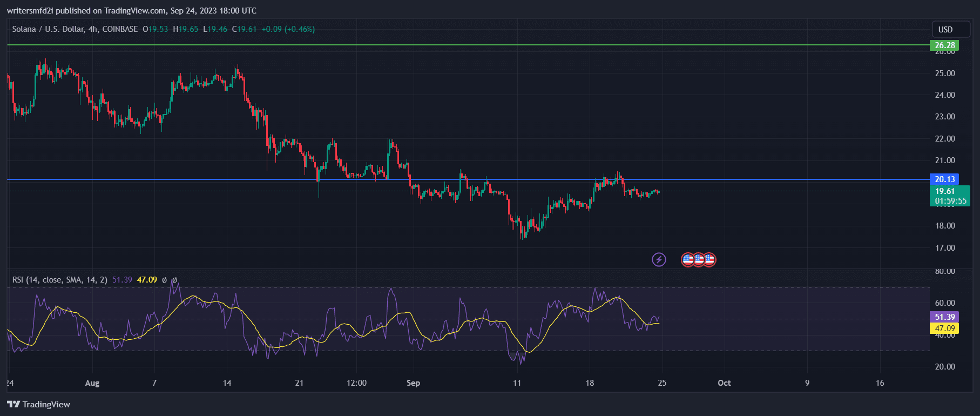Click the current price 19.61 countdown label
Image resolution: width=980 pixels, height=416 pixels.
949,196
